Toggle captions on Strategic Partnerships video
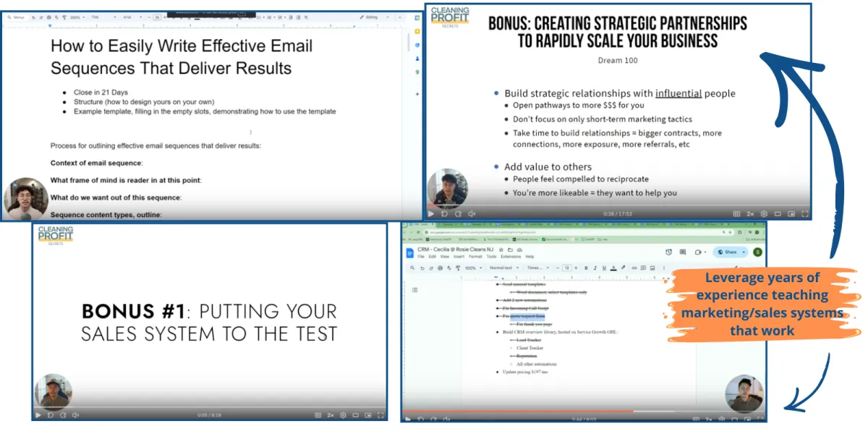The width and height of the screenshot is (868, 434). click(x=736, y=213)
